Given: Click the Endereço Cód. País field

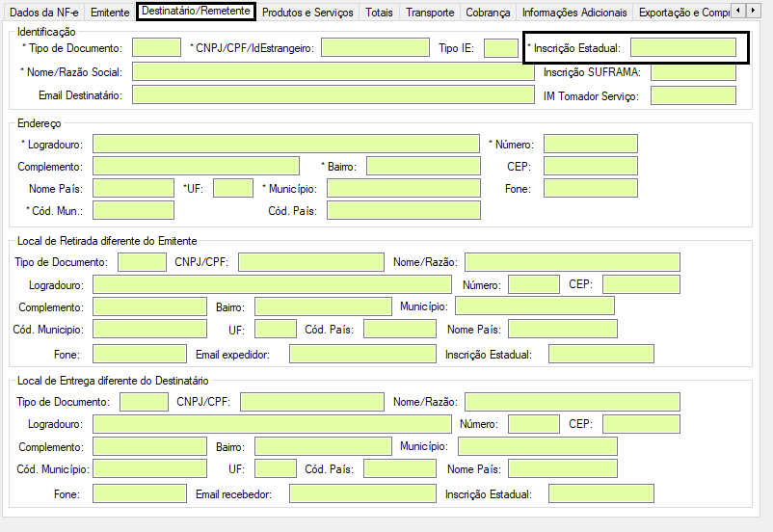Looking at the screenshot, I should [x=404, y=210].
